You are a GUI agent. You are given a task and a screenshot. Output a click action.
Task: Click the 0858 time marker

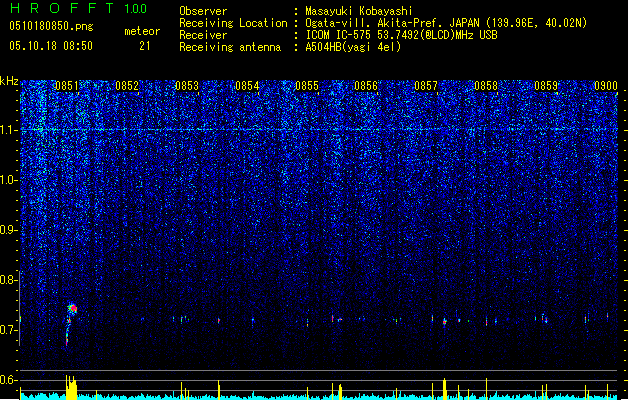pos(486,86)
